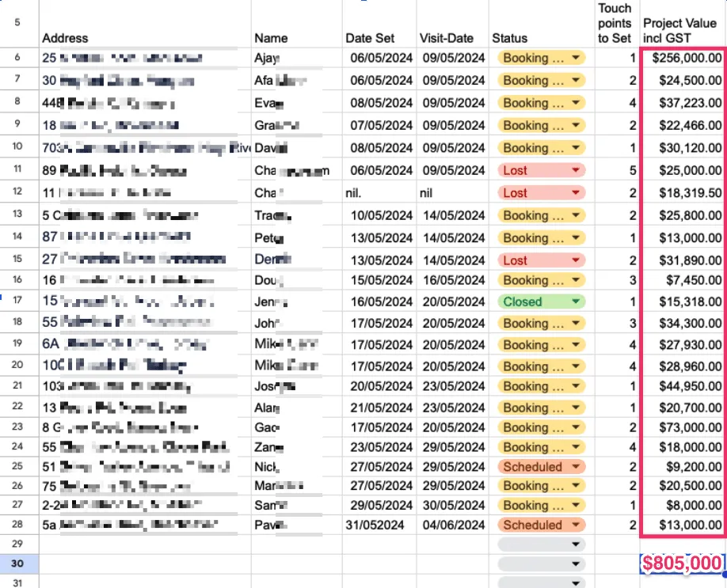
Task: Select the Project Value incl GST header
Action: pyautogui.click(x=683, y=24)
